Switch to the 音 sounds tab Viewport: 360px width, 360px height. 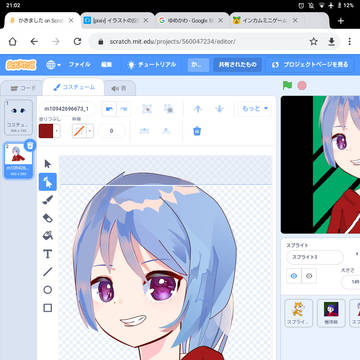coord(119,88)
